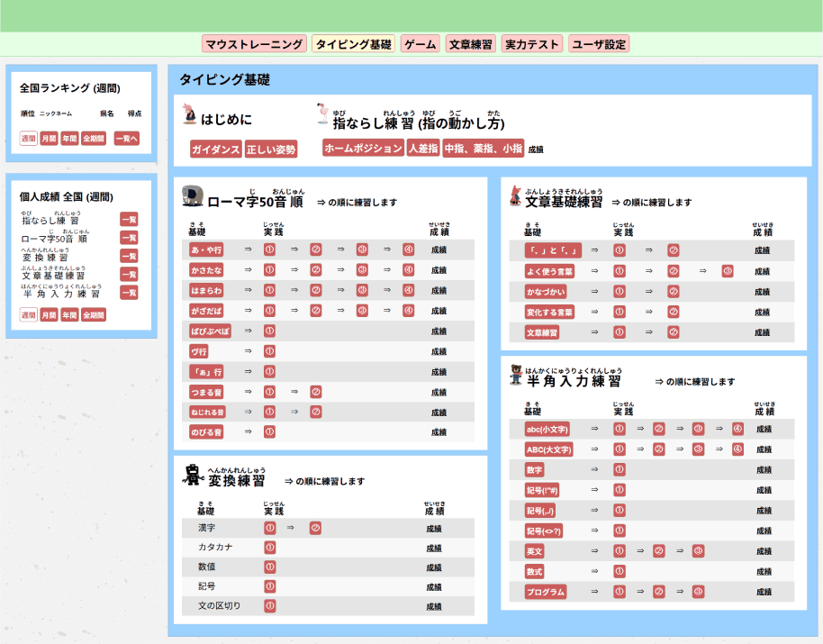Click the flamingo icon beside 指ならし練習

coord(323,113)
